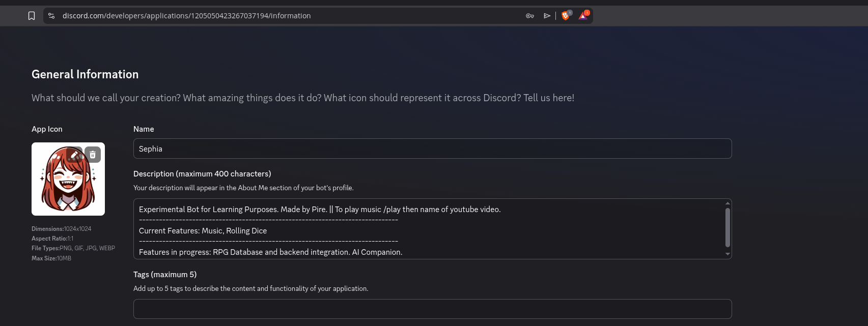This screenshot has height=326, width=868.
Task: Open the Brave Shields lion icon
Action: pos(566,16)
